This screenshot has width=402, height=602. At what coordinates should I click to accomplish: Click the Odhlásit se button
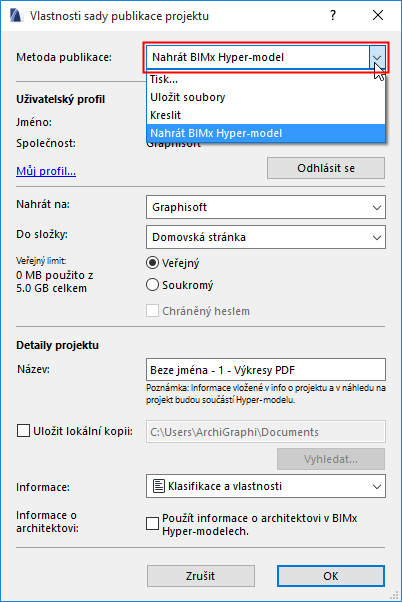[x=326, y=168]
